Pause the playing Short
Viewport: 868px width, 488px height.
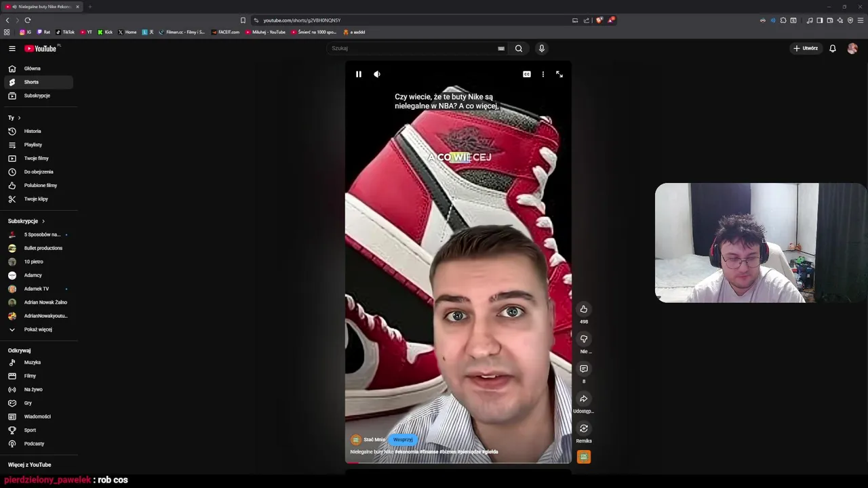359,74
